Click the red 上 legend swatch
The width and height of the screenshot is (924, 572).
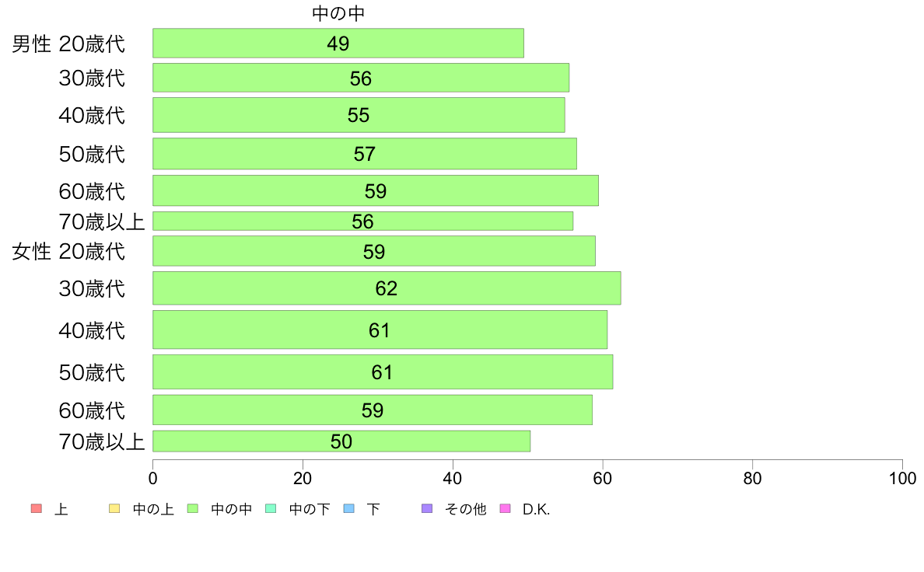tap(37, 508)
